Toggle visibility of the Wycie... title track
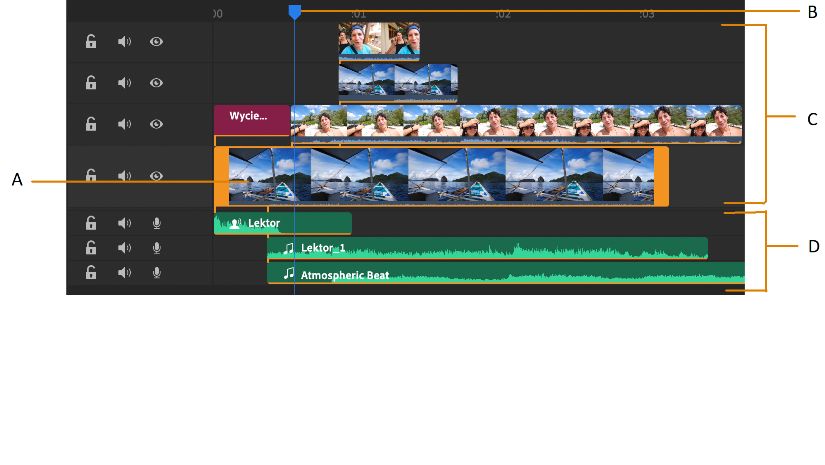 click(x=156, y=124)
